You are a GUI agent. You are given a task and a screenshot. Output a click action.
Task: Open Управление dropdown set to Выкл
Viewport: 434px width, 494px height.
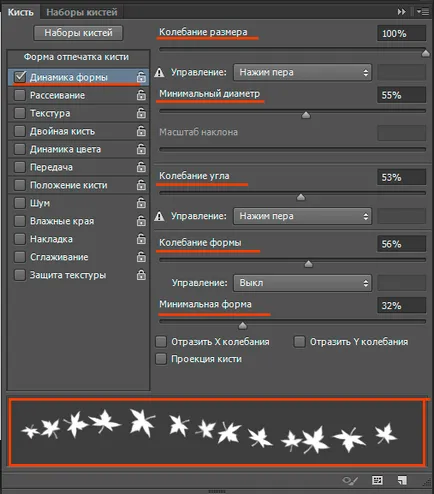pos(302,283)
